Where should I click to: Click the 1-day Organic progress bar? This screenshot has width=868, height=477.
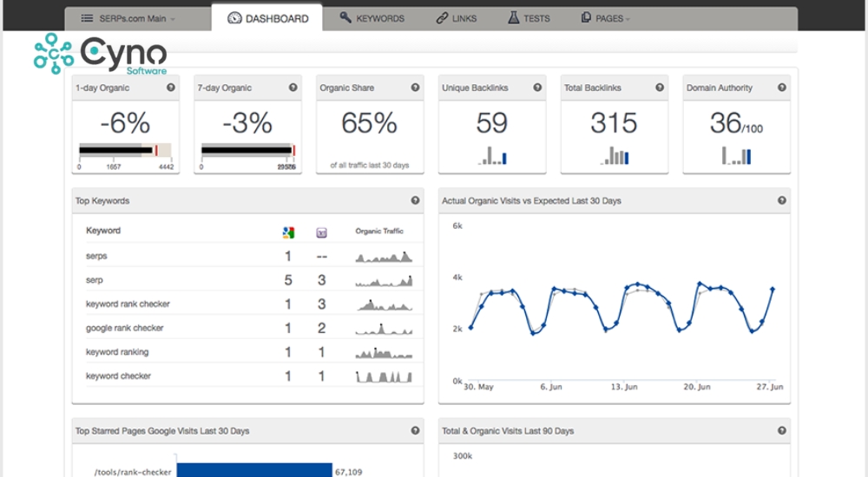pos(125,151)
